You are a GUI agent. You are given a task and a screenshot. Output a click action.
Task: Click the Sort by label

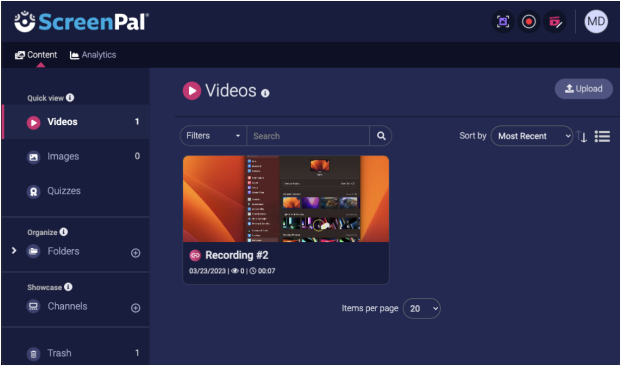point(473,136)
